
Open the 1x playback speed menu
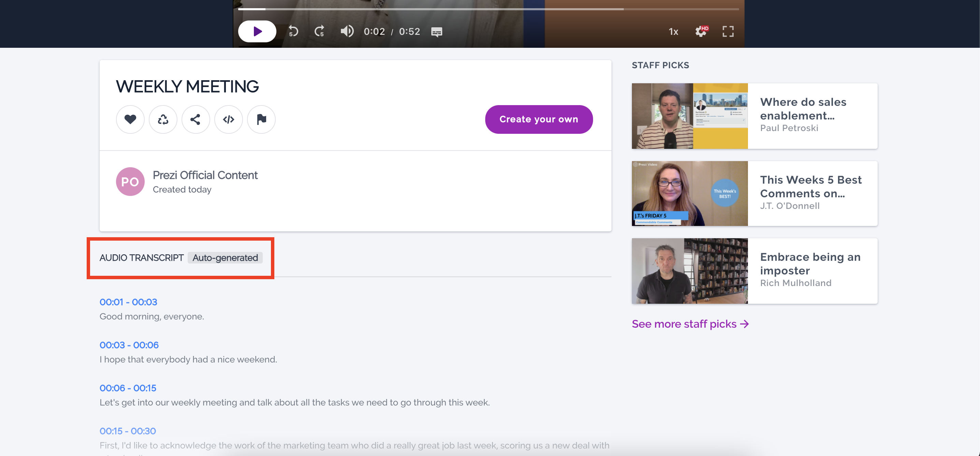[673, 32]
